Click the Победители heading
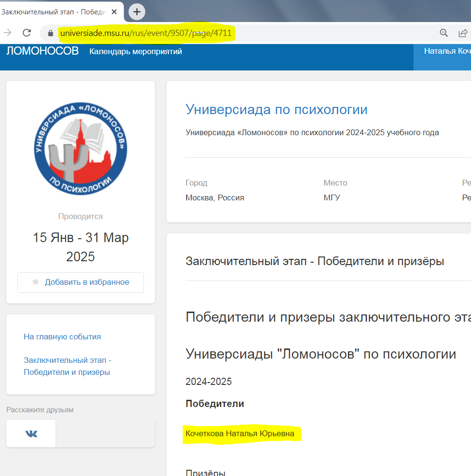 tap(215, 404)
